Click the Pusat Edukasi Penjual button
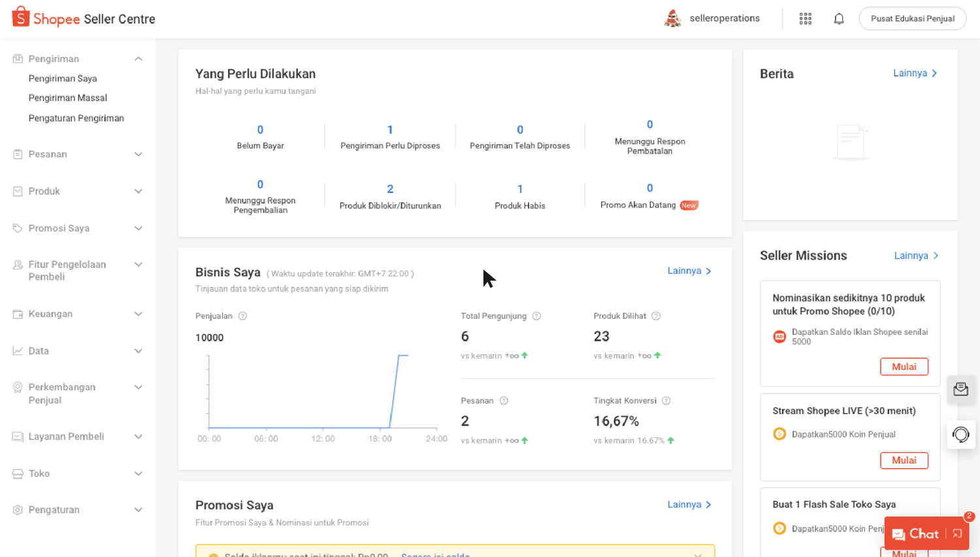Viewport: 980px width, 557px height. click(x=912, y=19)
